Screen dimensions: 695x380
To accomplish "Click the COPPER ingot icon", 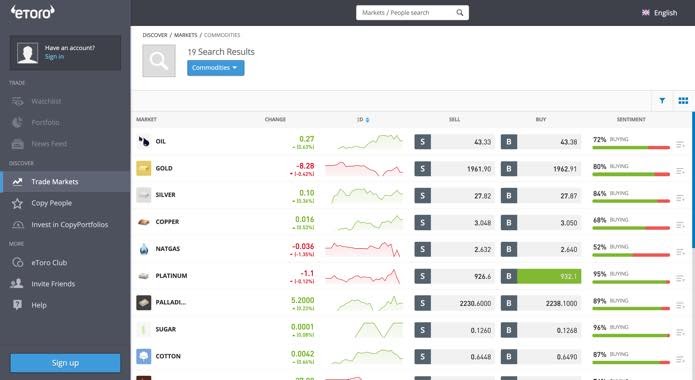I will (144, 222).
